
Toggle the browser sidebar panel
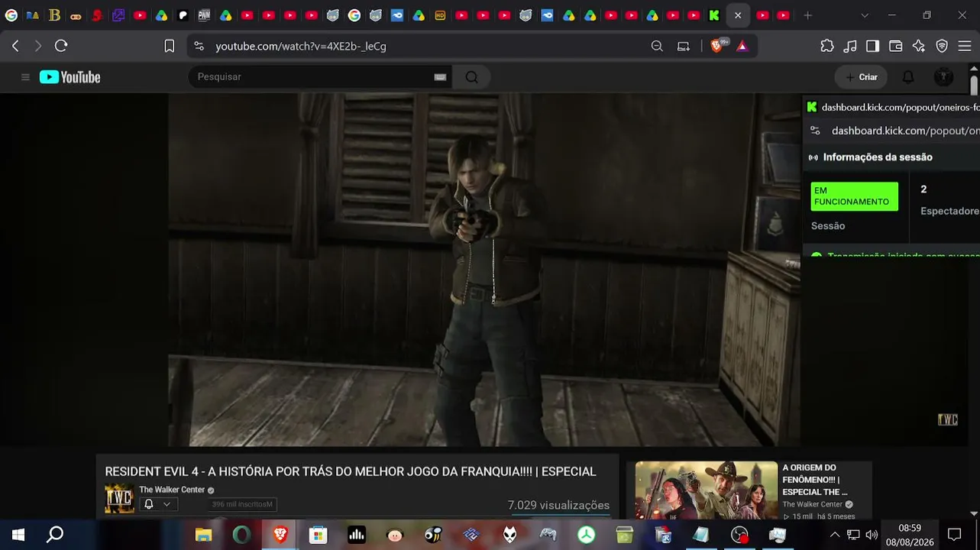click(873, 46)
